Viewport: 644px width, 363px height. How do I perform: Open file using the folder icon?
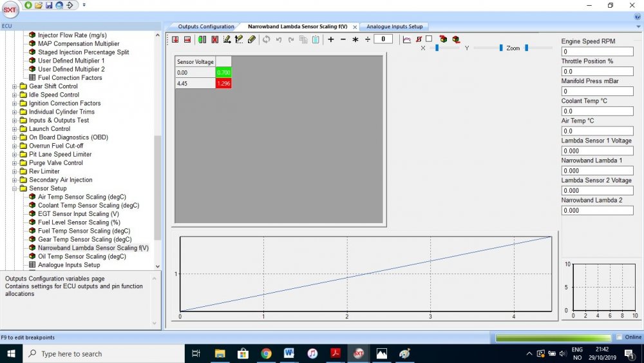tap(39, 5)
